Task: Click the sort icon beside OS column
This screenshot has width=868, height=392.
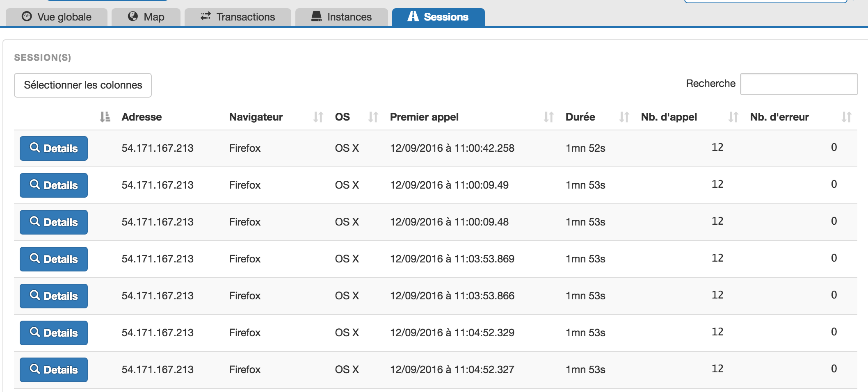Action: 373,117
